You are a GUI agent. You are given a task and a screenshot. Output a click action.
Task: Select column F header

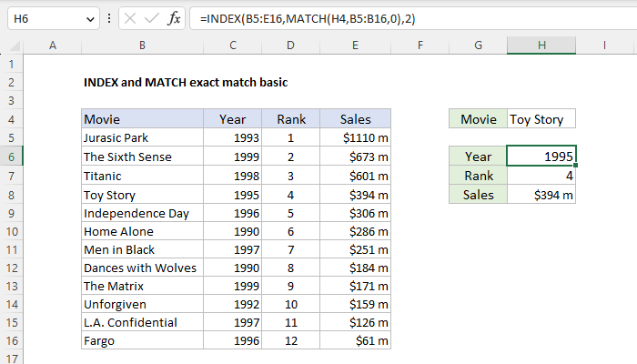[420, 45]
